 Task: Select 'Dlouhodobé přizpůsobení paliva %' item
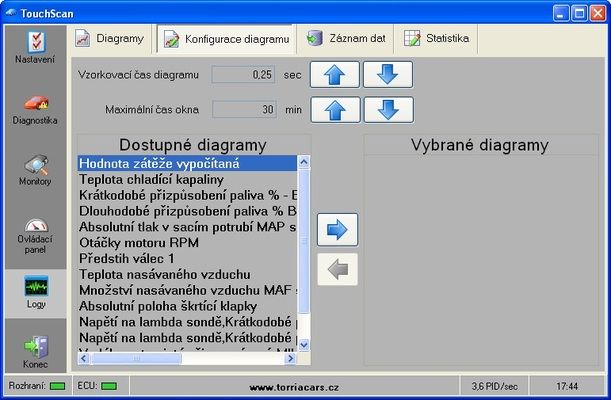click(x=187, y=211)
